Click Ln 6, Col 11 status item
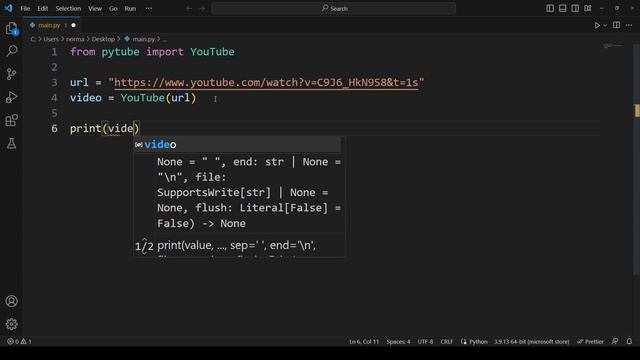 pos(364,342)
